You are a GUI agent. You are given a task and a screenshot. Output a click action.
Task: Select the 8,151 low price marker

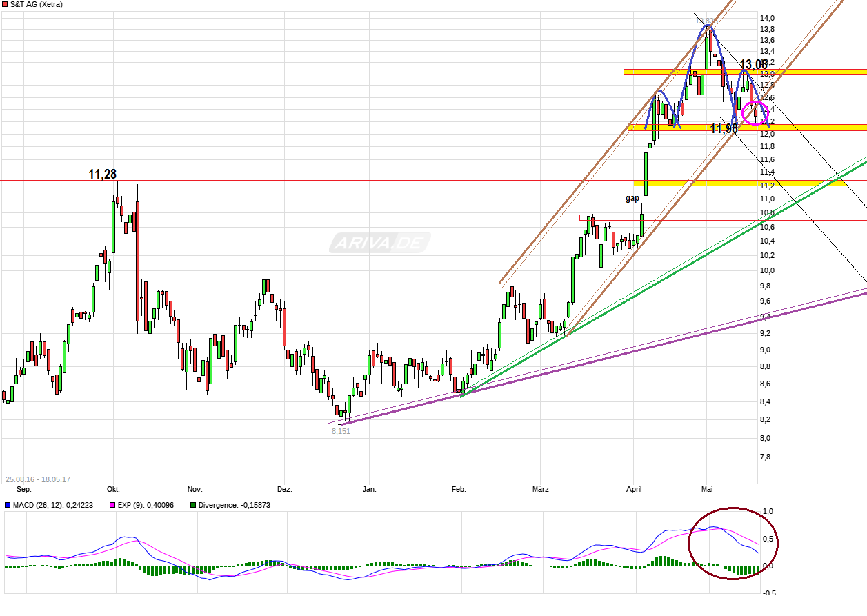[x=340, y=430]
